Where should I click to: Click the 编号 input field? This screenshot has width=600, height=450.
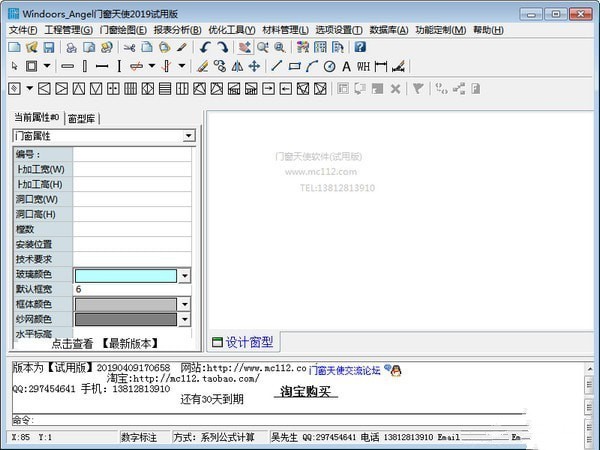coord(132,154)
